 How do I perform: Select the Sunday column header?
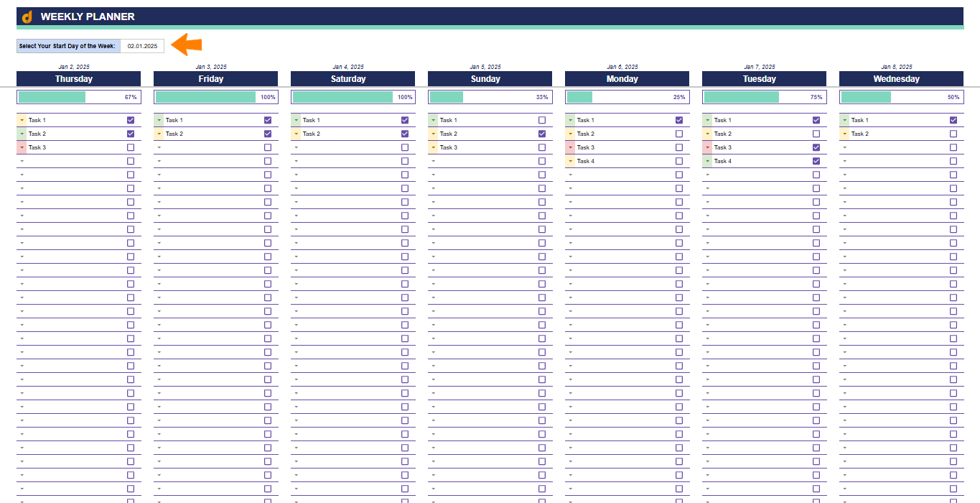[490, 79]
